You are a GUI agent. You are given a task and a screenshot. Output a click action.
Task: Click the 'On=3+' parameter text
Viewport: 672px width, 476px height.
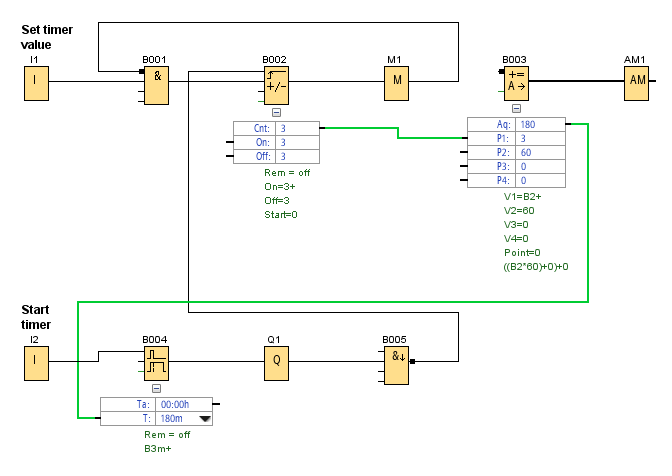point(280,187)
